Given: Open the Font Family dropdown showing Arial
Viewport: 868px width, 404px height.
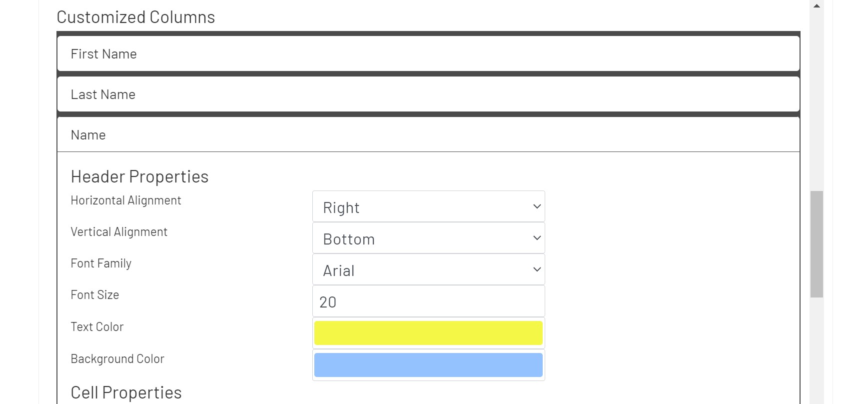Looking at the screenshot, I should click(x=428, y=269).
